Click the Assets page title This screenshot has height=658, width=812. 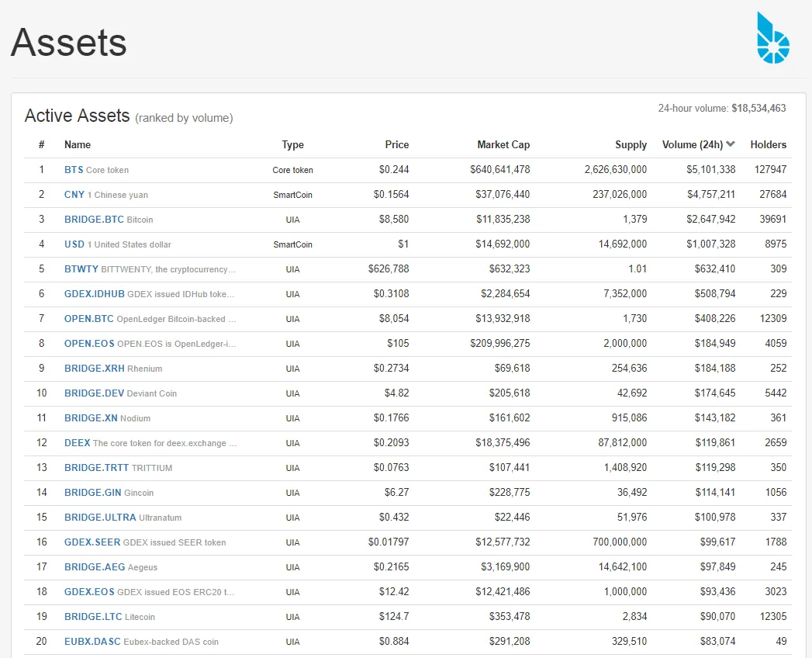69,43
